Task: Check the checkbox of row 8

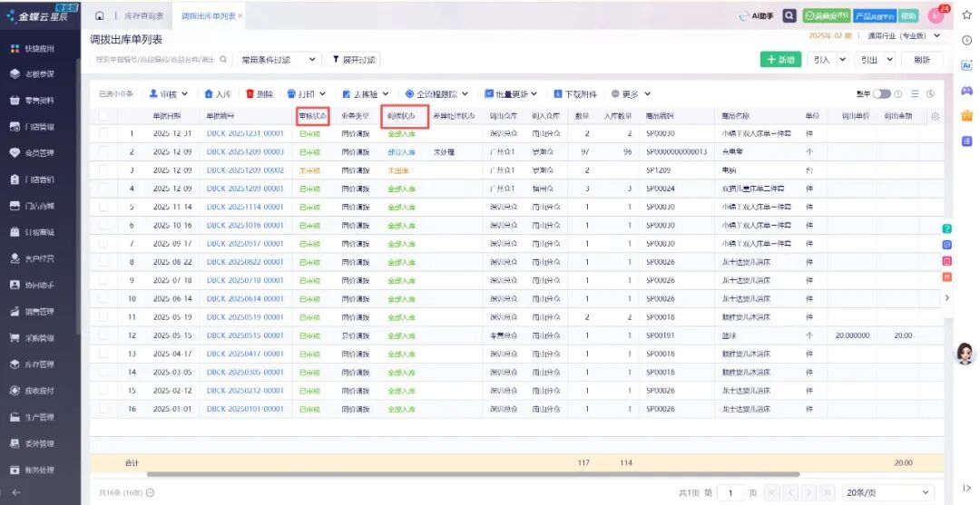Action: coord(103,261)
